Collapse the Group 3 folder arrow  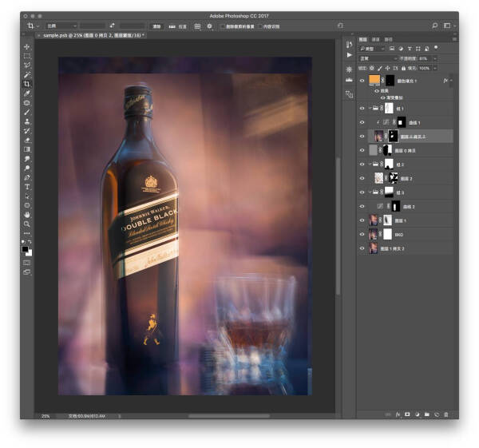coord(370,192)
